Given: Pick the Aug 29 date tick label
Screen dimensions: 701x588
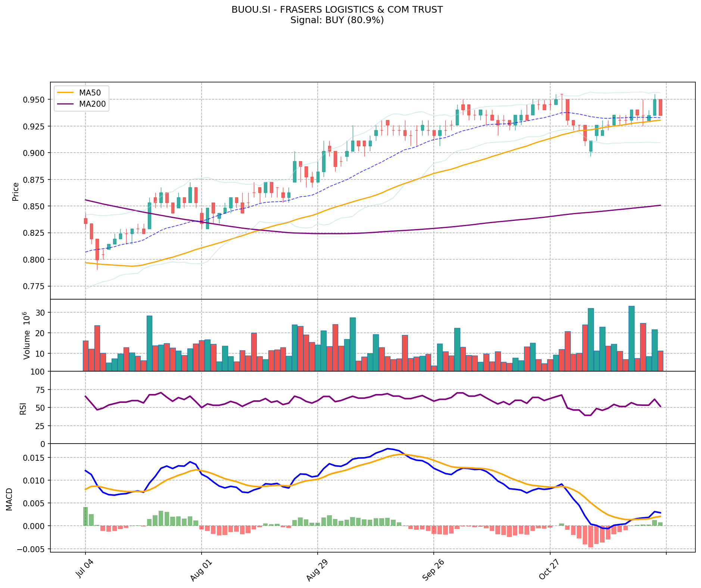Looking at the screenshot, I should pyautogui.click(x=316, y=570).
